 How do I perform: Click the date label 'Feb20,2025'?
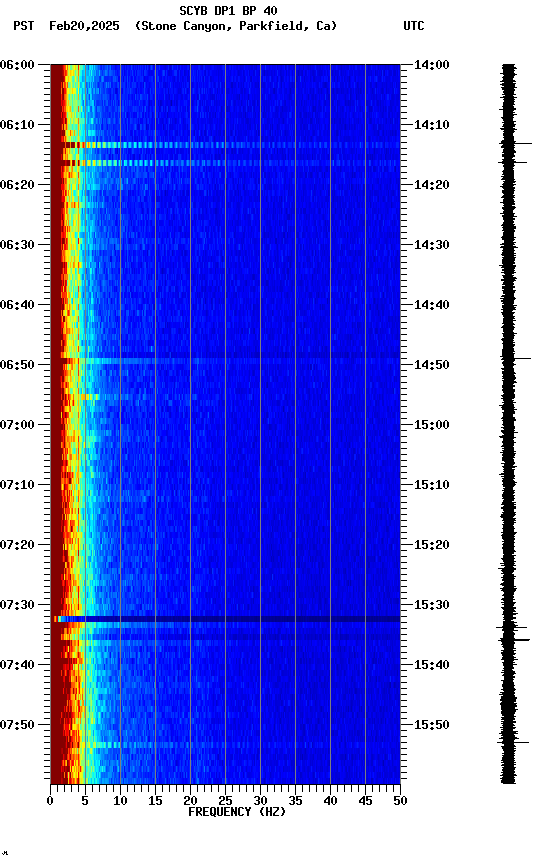tap(84, 26)
